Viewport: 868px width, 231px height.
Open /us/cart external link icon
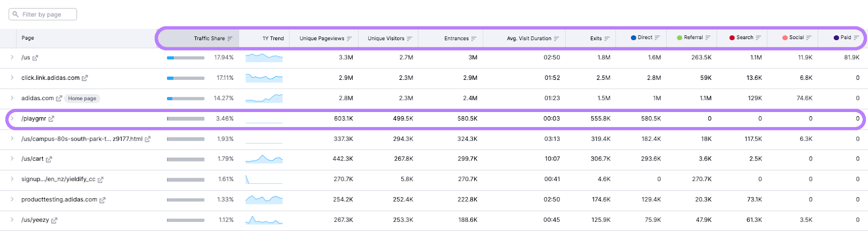coord(49,159)
